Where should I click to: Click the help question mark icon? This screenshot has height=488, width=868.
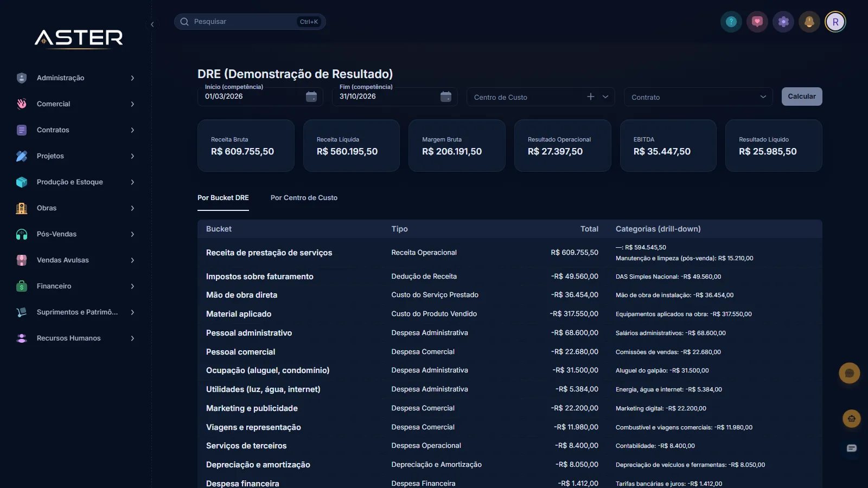tap(731, 22)
